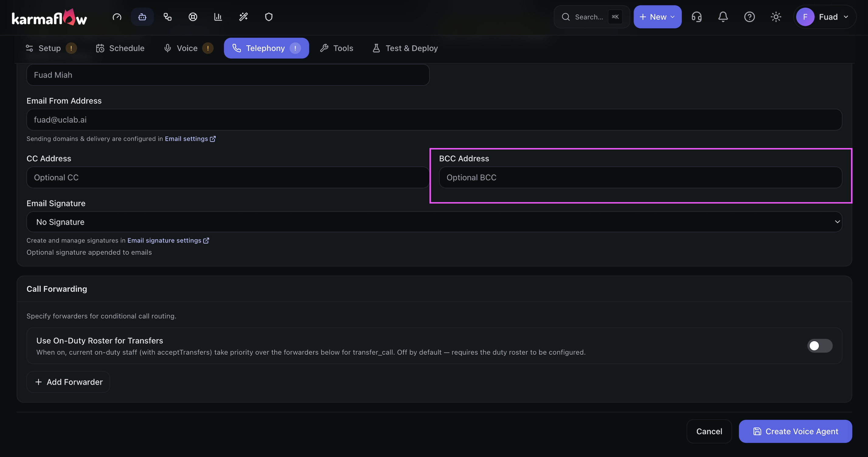Open the notifications bell
The height and width of the screenshot is (457, 868).
click(723, 17)
